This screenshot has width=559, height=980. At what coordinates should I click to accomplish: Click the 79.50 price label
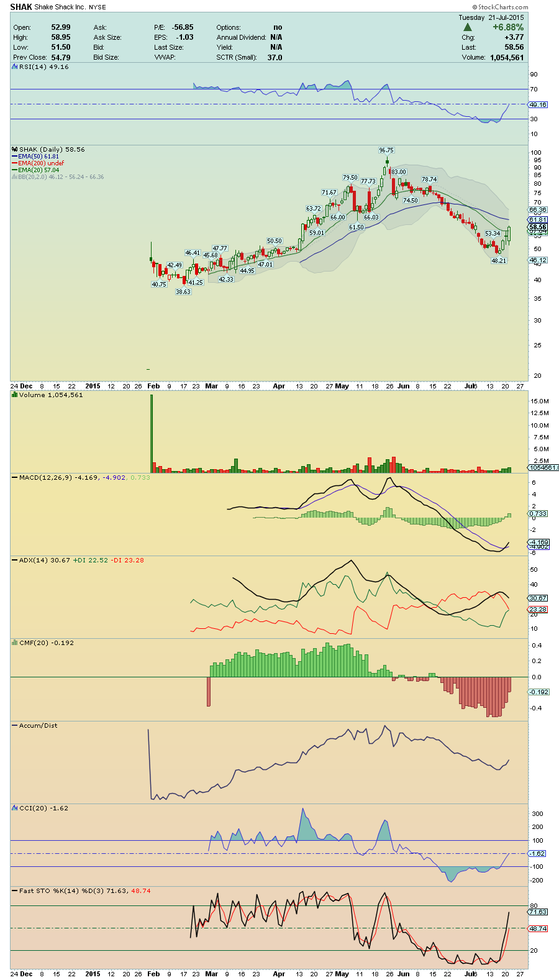point(350,177)
